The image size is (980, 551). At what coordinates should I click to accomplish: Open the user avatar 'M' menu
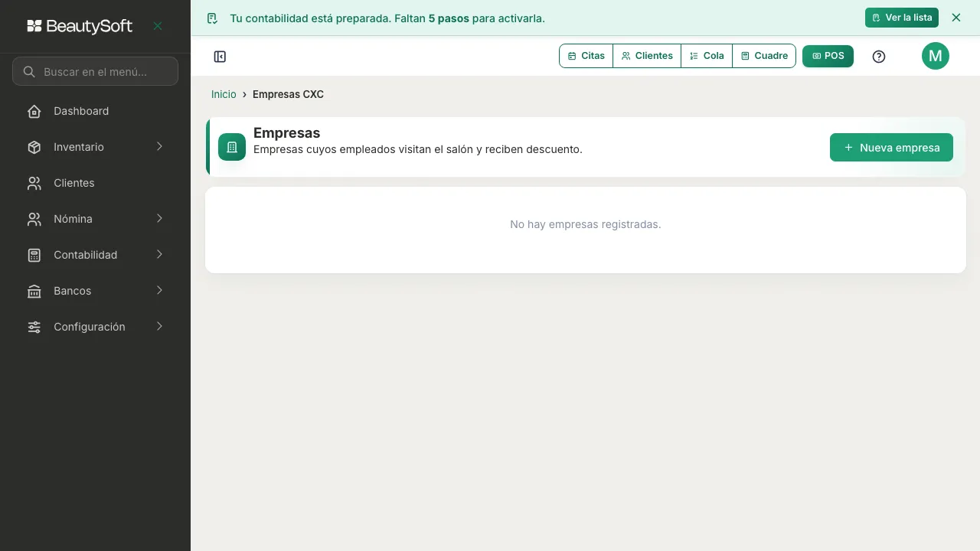tap(936, 56)
